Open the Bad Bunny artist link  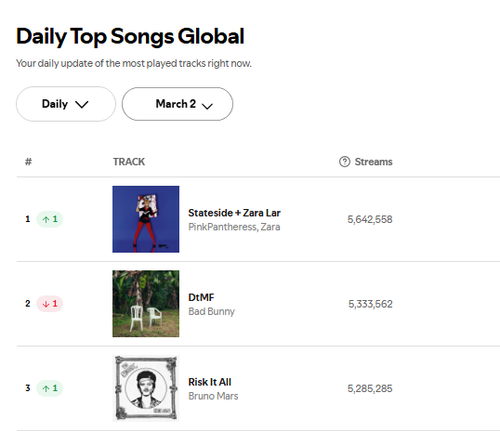point(212,311)
